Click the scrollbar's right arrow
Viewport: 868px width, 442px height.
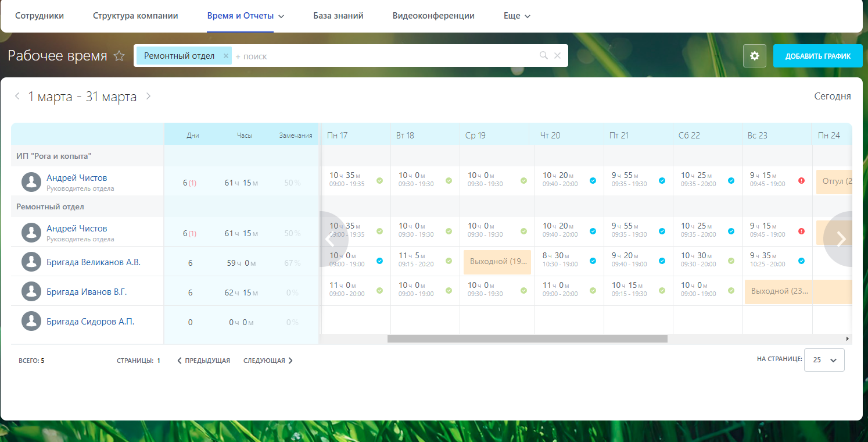tap(848, 338)
